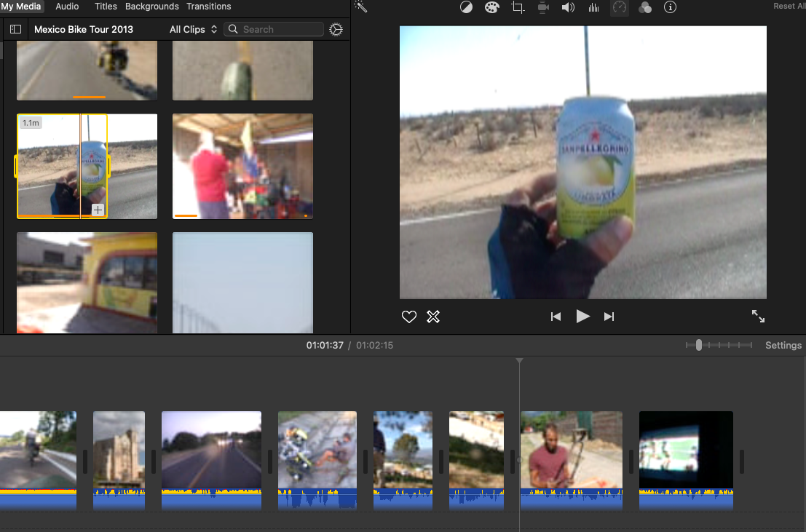The image size is (806, 532).
Task: Select the pale sky clip thumbnail
Action: coord(242,282)
